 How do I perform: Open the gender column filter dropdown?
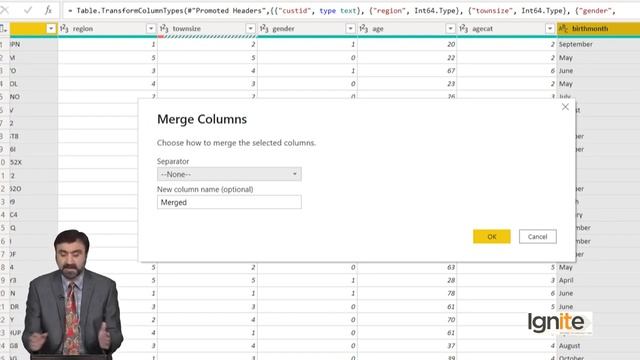[350, 29]
